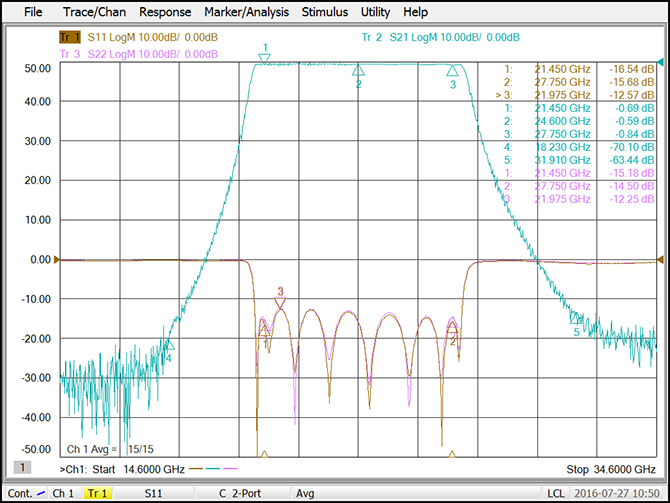Click the S11 marker readout 21.450 GHz -16.54 dB

click(x=579, y=69)
